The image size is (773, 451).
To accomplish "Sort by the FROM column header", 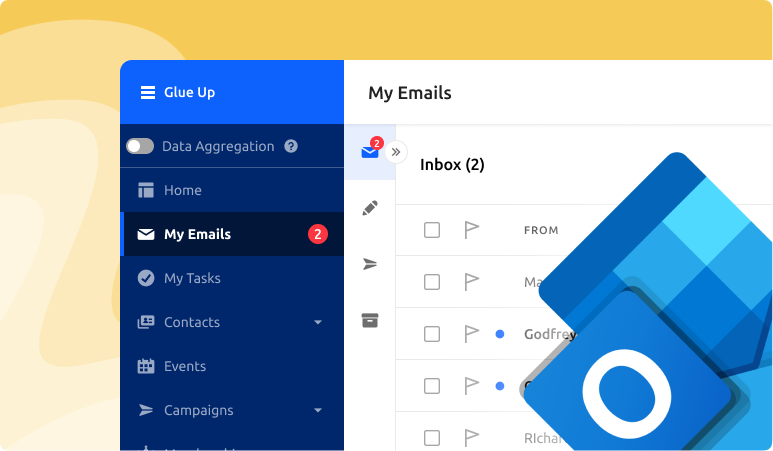I will (541, 230).
